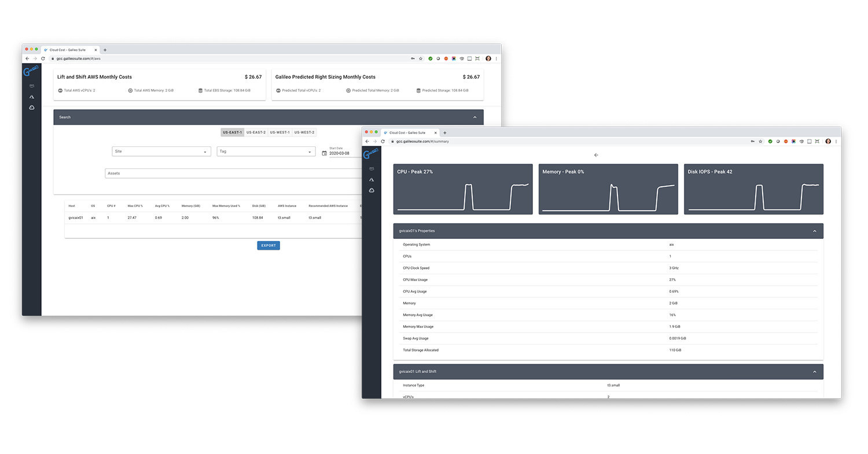Open Chrome's three-dot menu
Image resolution: width=868 pixels, height=454 pixels.
coord(836,141)
